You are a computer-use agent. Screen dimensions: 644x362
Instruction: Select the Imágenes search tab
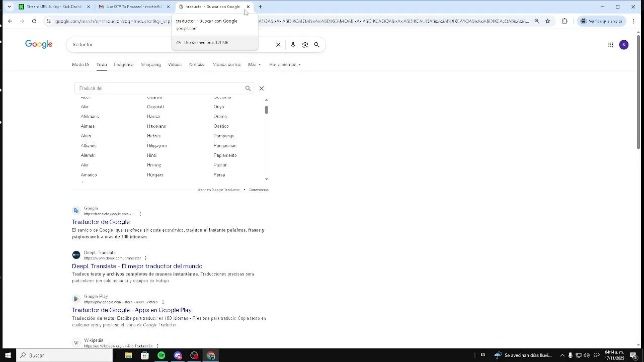coord(124,64)
